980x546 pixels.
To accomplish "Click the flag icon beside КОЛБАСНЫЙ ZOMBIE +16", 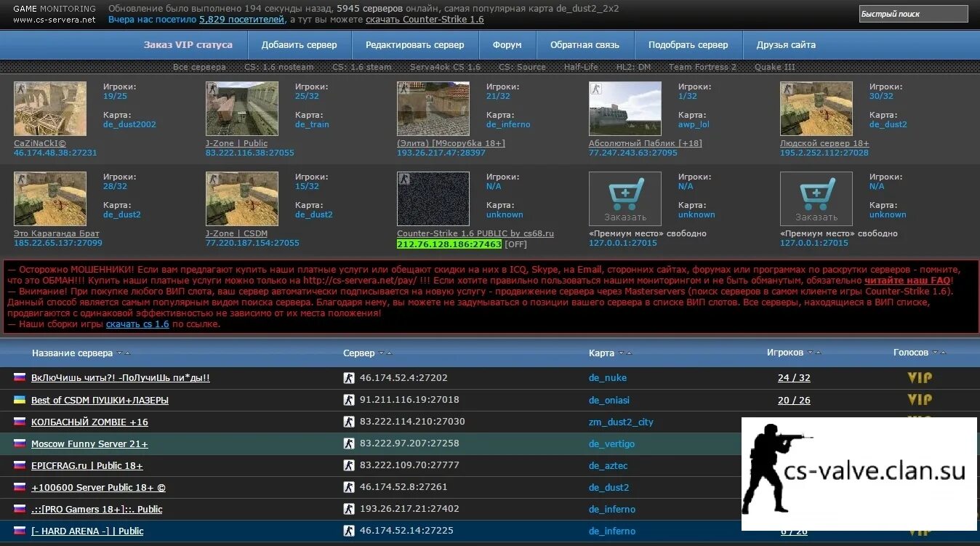I will [x=20, y=422].
